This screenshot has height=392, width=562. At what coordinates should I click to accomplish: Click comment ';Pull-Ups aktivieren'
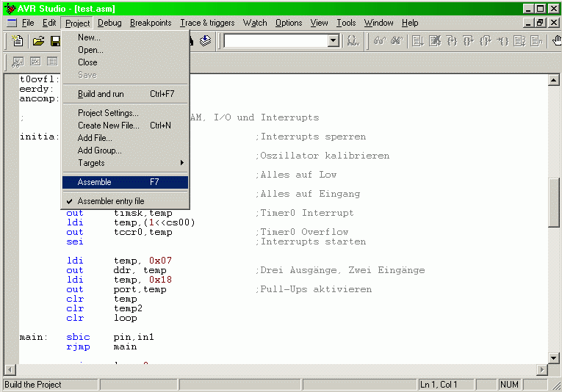[314, 289]
